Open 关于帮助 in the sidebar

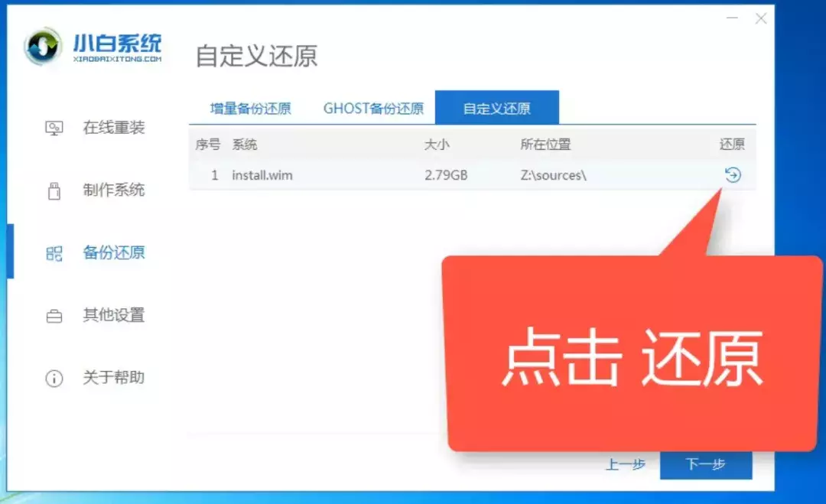(x=114, y=377)
